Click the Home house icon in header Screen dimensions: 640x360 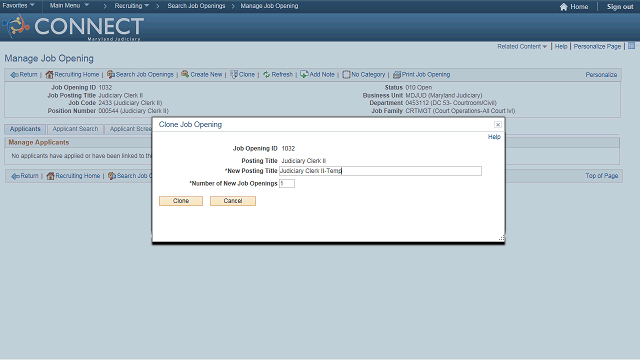[x=564, y=7]
